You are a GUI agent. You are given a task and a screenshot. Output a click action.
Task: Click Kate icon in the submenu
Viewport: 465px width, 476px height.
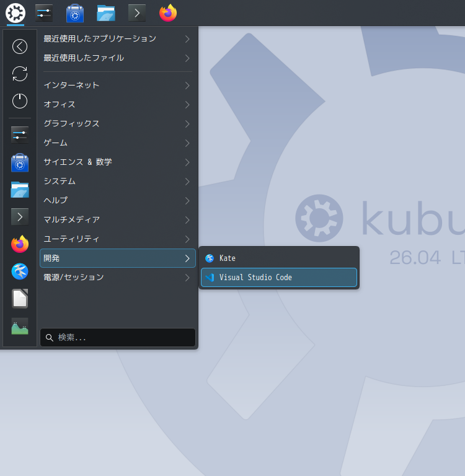pyautogui.click(x=210, y=258)
